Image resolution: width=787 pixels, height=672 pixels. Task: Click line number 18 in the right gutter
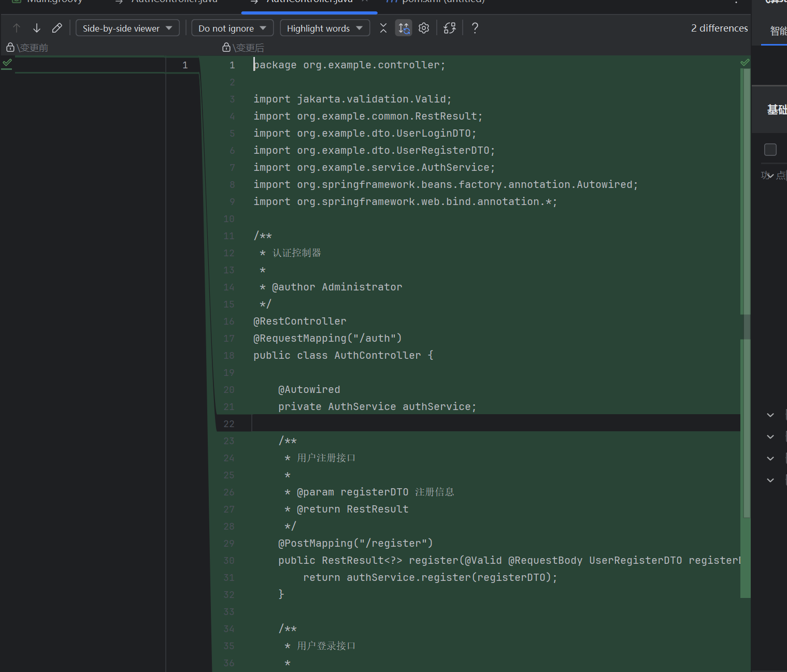click(x=228, y=355)
